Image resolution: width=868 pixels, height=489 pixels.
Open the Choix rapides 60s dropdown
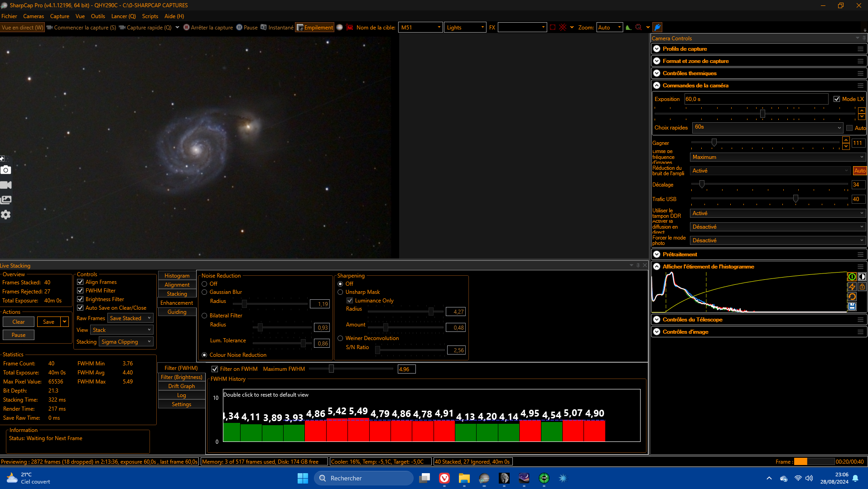pyautogui.click(x=767, y=127)
